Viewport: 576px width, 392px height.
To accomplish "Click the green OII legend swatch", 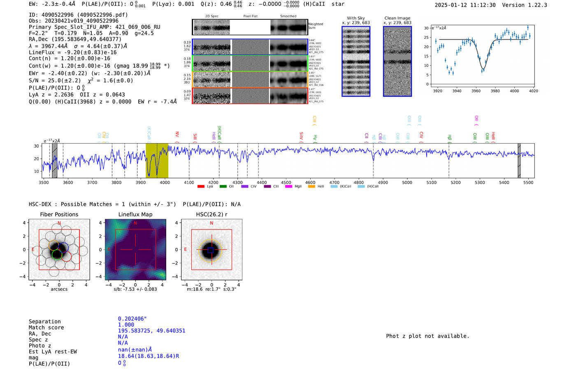I will 223,186.
